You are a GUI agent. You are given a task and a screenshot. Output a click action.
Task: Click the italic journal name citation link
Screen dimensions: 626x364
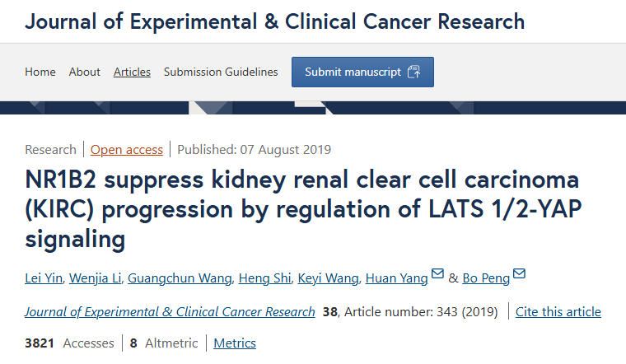point(170,312)
